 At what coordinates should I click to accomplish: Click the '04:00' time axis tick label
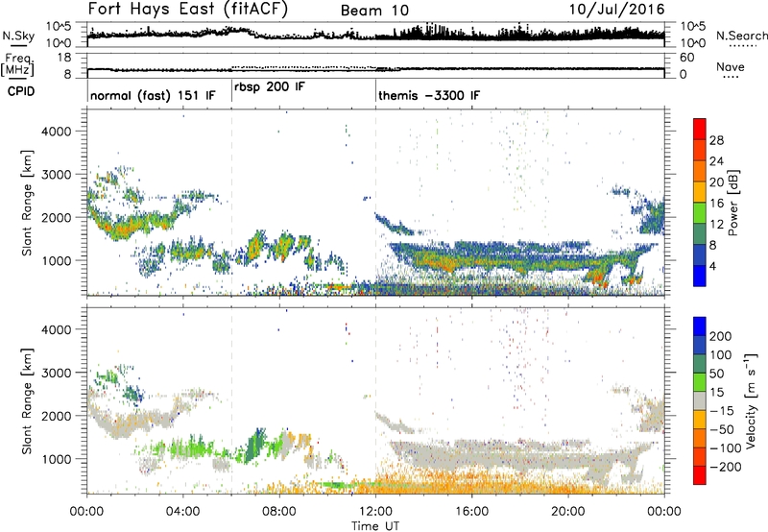183,512
